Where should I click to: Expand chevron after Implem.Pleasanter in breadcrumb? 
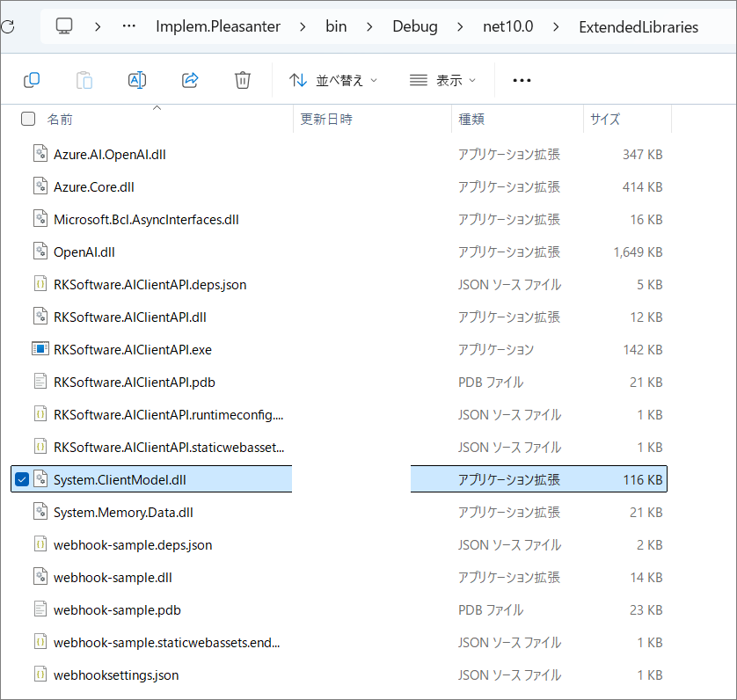[x=303, y=26]
